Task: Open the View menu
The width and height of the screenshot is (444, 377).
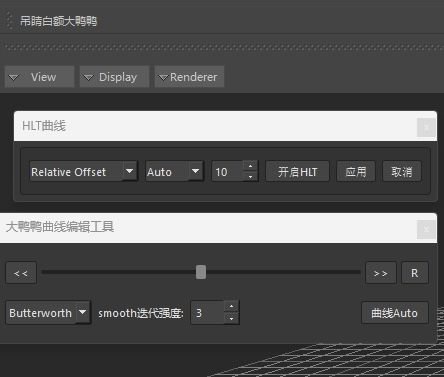Action: [39, 77]
